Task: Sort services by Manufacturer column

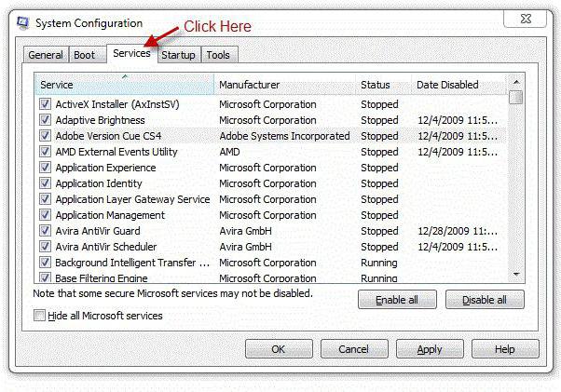Action: click(x=284, y=85)
